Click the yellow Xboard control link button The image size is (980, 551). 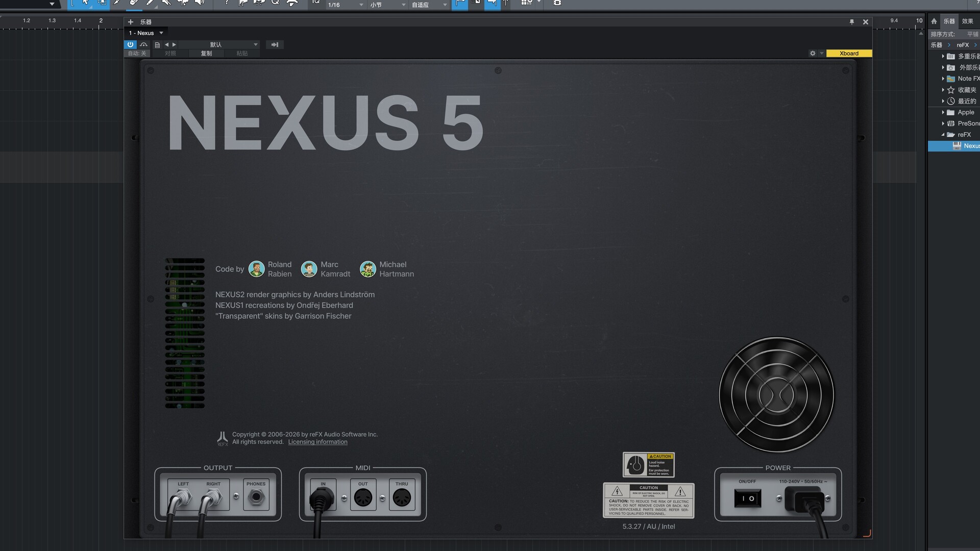(849, 53)
